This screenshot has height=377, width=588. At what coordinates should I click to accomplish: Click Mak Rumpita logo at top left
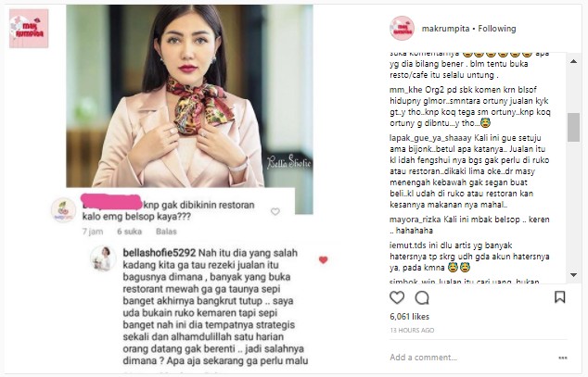[29, 29]
